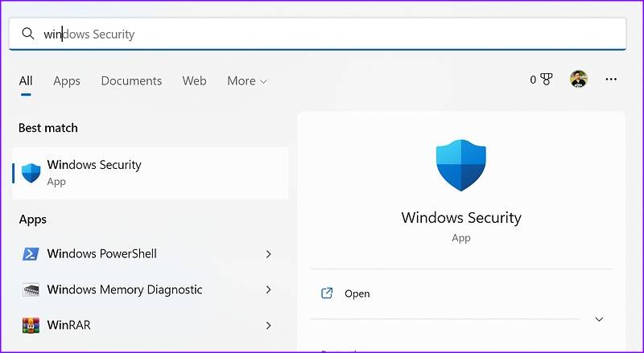This screenshot has width=644, height=353.
Task: Expand Windows PowerShell result chevron
Action: point(268,254)
